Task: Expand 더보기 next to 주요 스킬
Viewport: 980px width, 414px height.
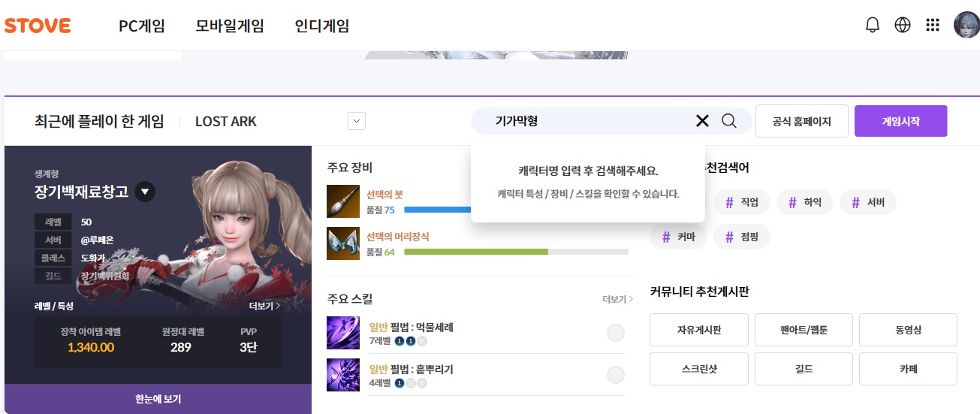Action: pos(617,299)
